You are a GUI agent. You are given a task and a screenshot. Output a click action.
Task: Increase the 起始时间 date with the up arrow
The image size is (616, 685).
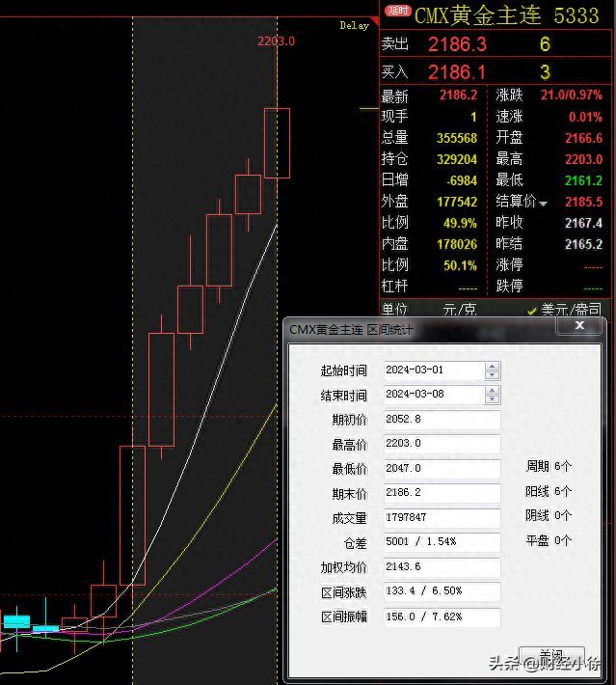tap(493, 366)
